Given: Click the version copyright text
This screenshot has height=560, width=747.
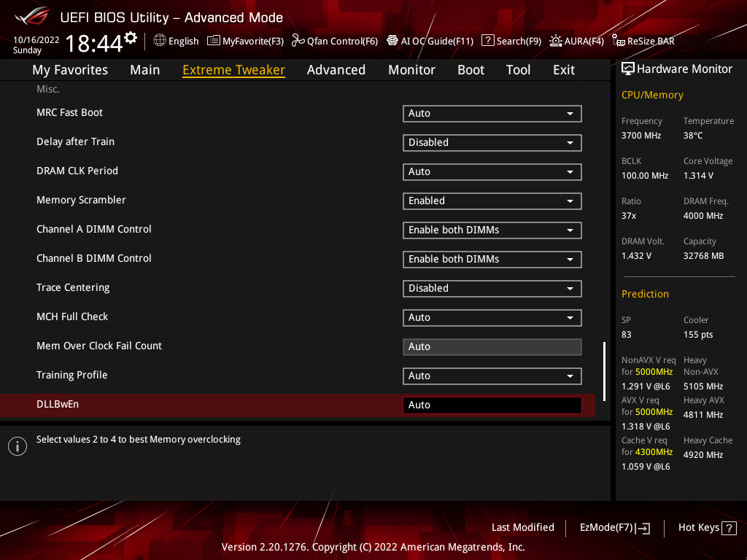Looking at the screenshot, I should (x=373, y=547).
